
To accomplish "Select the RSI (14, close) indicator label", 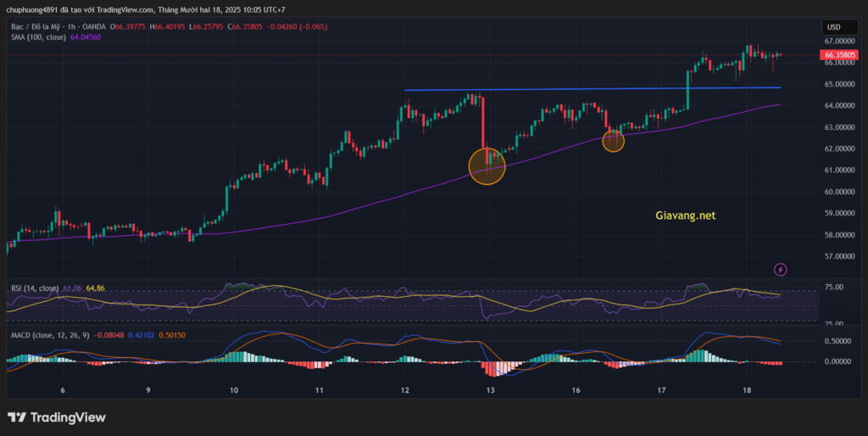I will pyautogui.click(x=32, y=288).
